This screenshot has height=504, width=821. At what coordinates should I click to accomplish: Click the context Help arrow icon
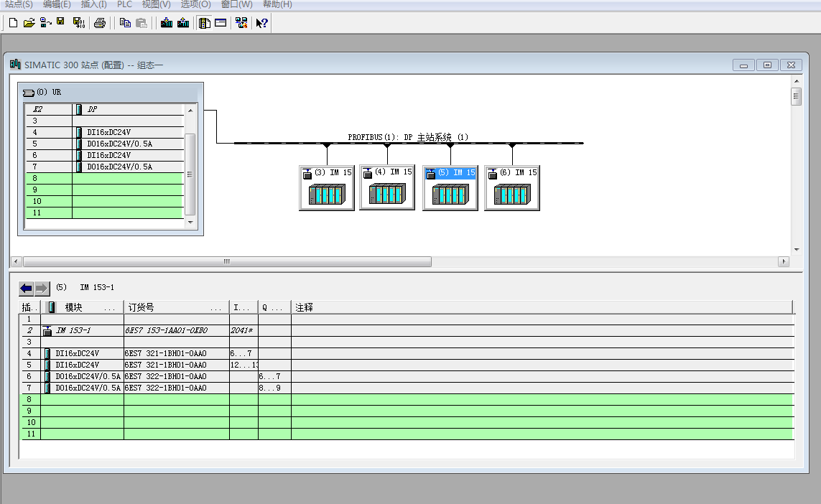pyautogui.click(x=261, y=22)
